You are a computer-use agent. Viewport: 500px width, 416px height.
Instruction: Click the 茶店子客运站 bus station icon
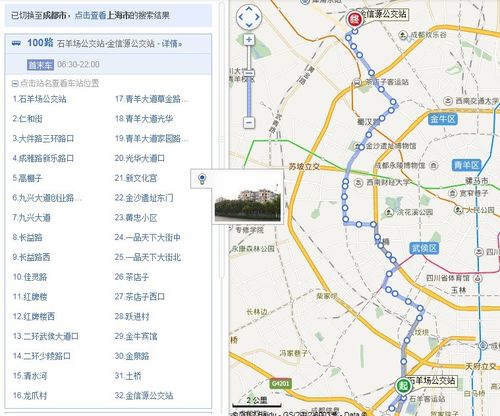click(x=357, y=82)
